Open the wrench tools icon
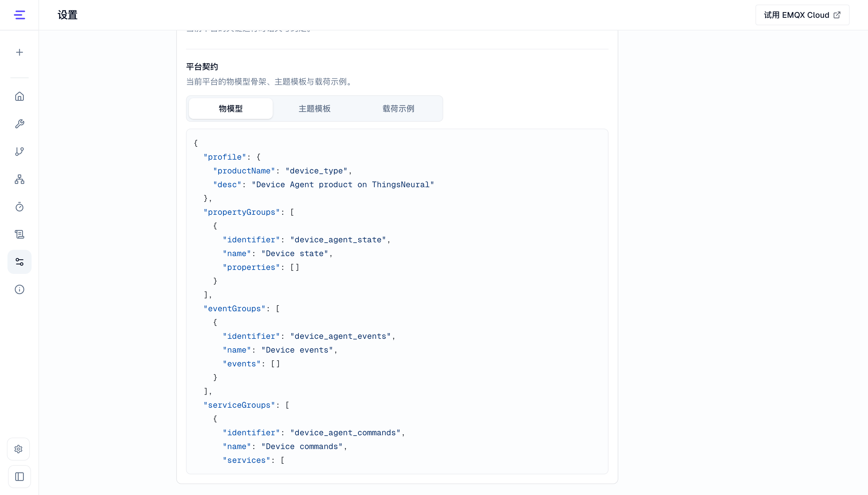The image size is (868, 495). tap(19, 124)
